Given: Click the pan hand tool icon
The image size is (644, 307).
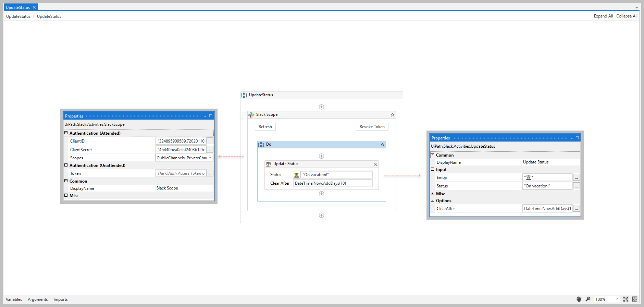Looking at the screenshot, I should [x=579, y=299].
